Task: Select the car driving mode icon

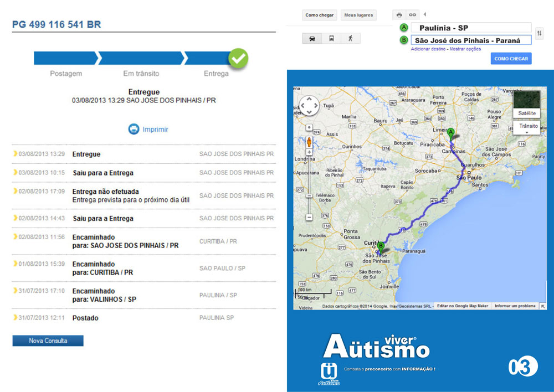Action: point(312,39)
